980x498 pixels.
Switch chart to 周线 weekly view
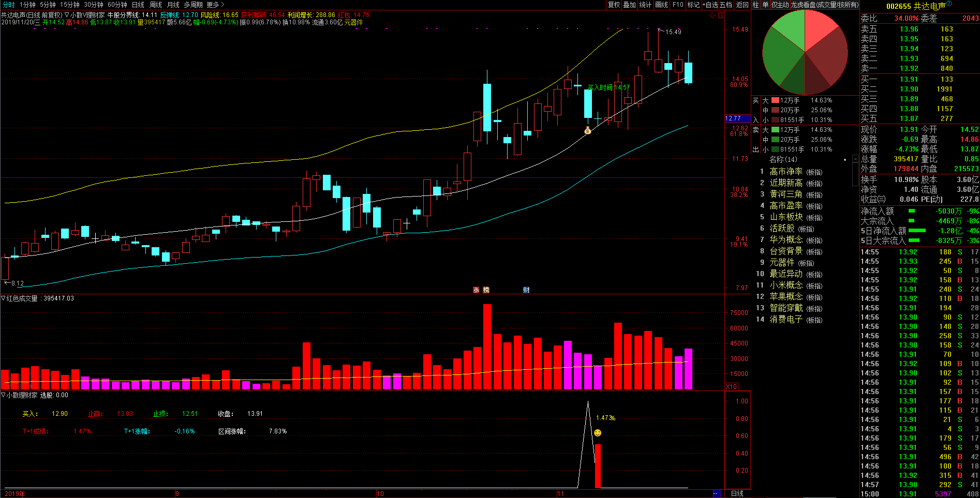pyautogui.click(x=156, y=5)
